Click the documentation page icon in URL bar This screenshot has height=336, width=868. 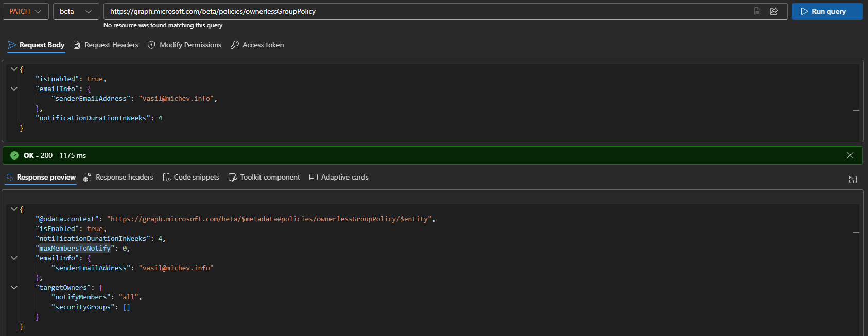tap(757, 11)
